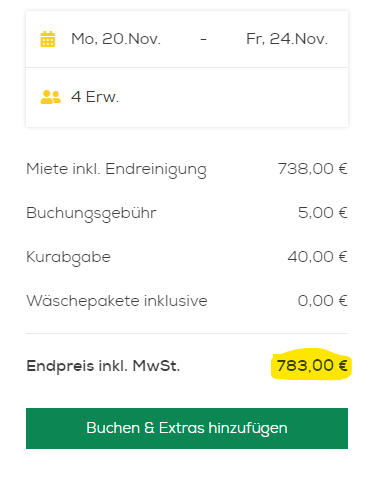Viewport: 375px width, 486px height.
Task: Click the 40,00 € Kurabgabe amount
Action: (x=318, y=257)
